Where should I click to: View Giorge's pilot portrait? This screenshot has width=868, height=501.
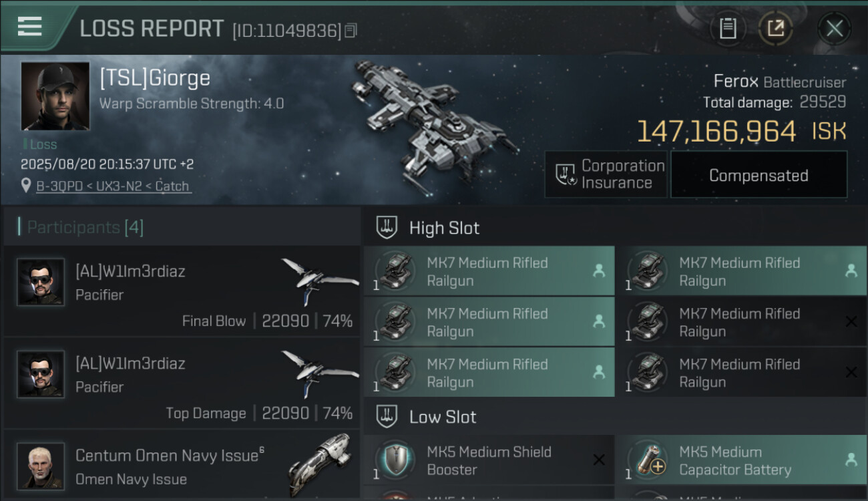pyautogui.click(x=55, y=96)
